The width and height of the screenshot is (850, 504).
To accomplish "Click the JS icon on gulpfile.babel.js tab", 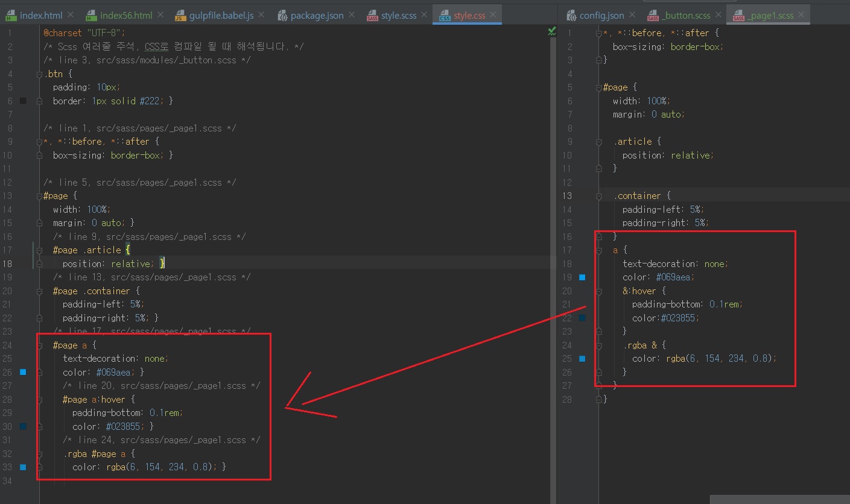I will point(180,16).
